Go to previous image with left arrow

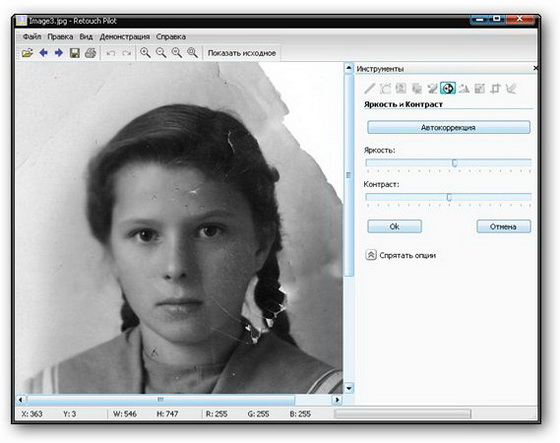44,53
